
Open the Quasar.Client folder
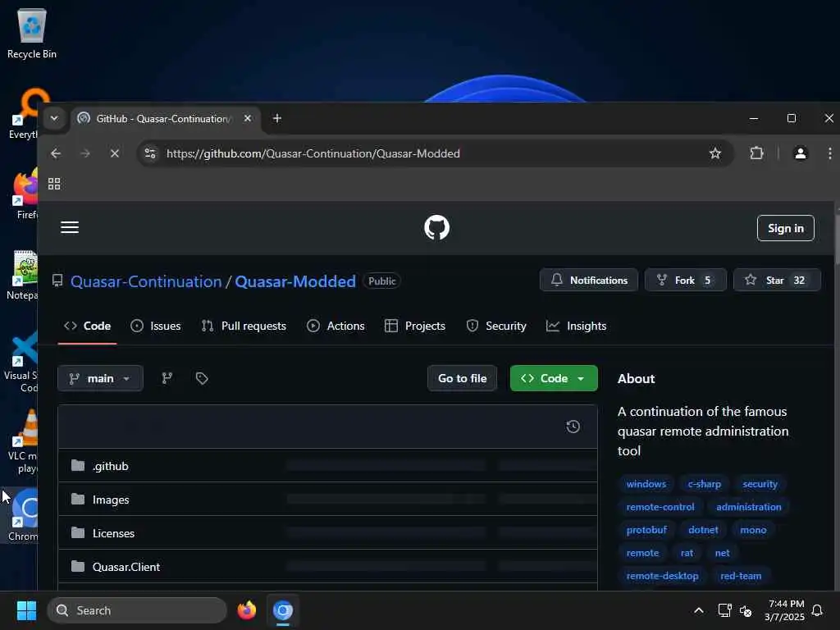[x=126, y=567]
